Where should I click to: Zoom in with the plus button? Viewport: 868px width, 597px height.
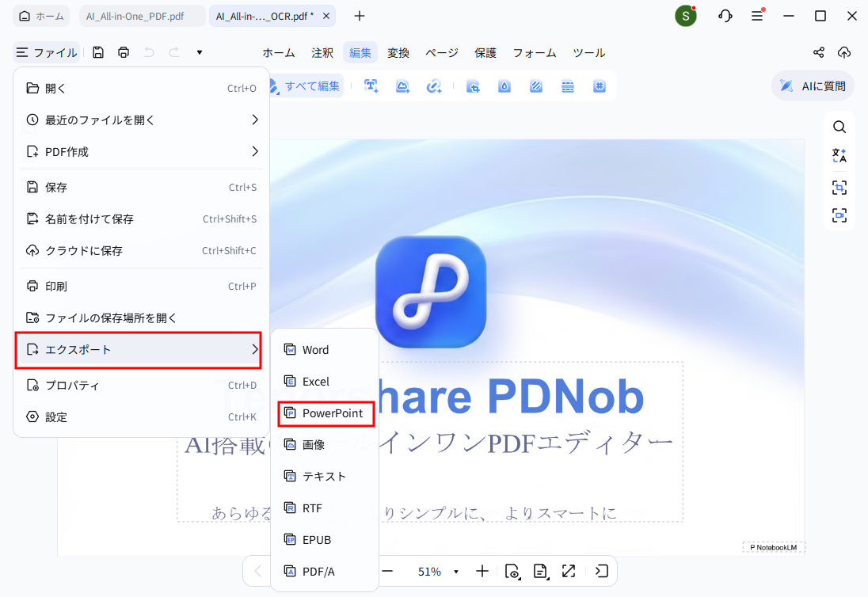[x=482, y=571]
